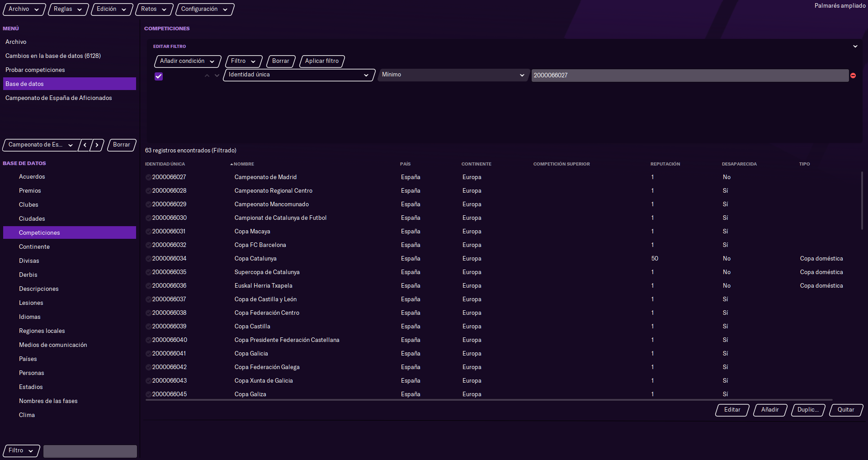Go to previous record with left arrow
Screen dimensions: 868x460
click(85, 145)
